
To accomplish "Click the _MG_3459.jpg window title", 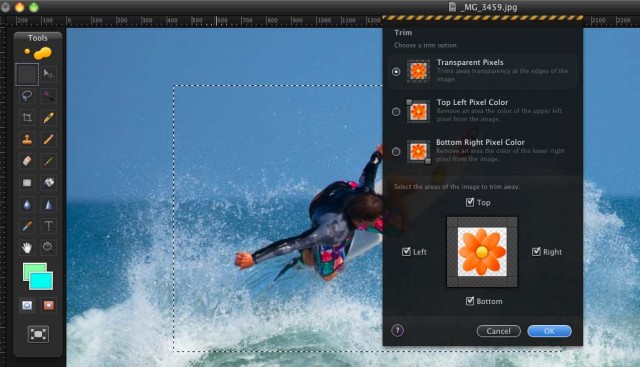I will point(489,7).
